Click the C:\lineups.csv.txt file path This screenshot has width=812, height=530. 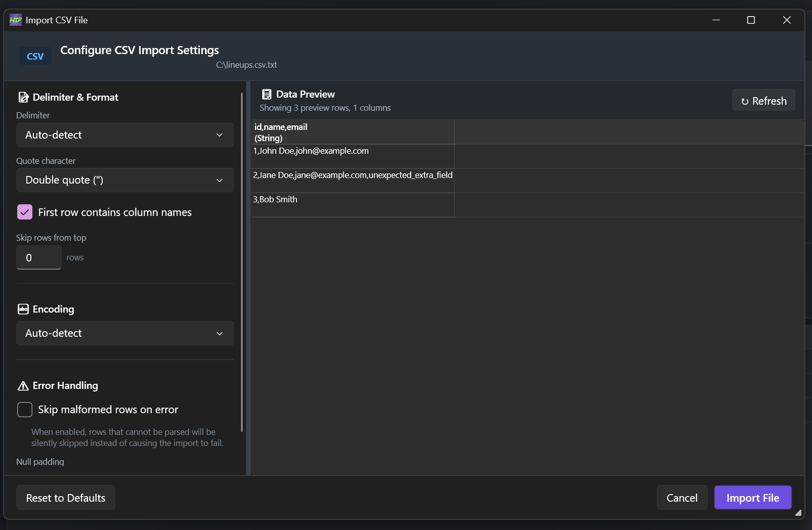[246, 65]
